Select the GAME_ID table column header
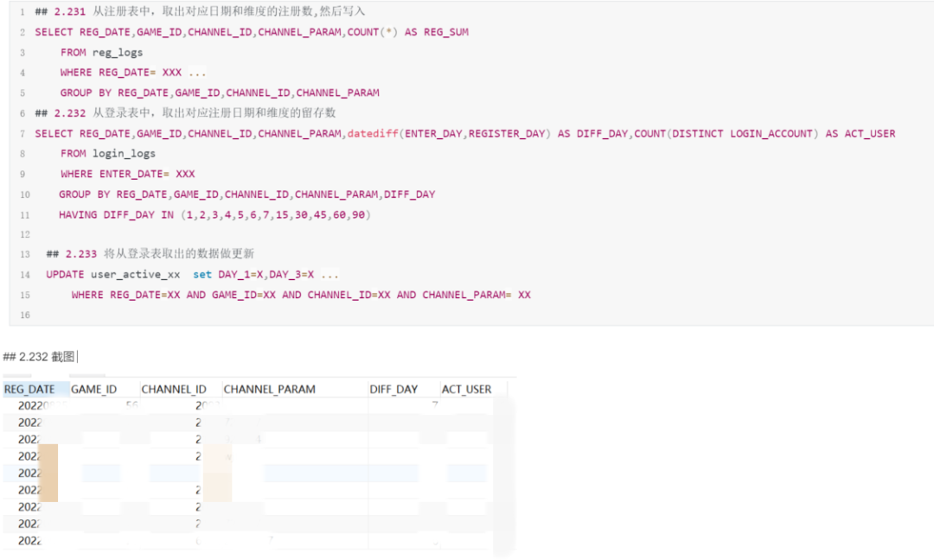The image size is (934, 560). 93,389
